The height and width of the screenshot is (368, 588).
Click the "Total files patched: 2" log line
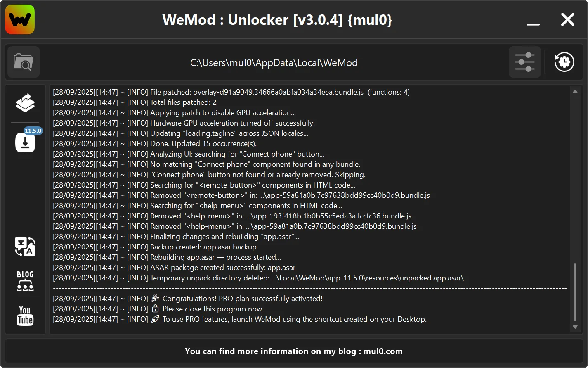coord(183,102)
